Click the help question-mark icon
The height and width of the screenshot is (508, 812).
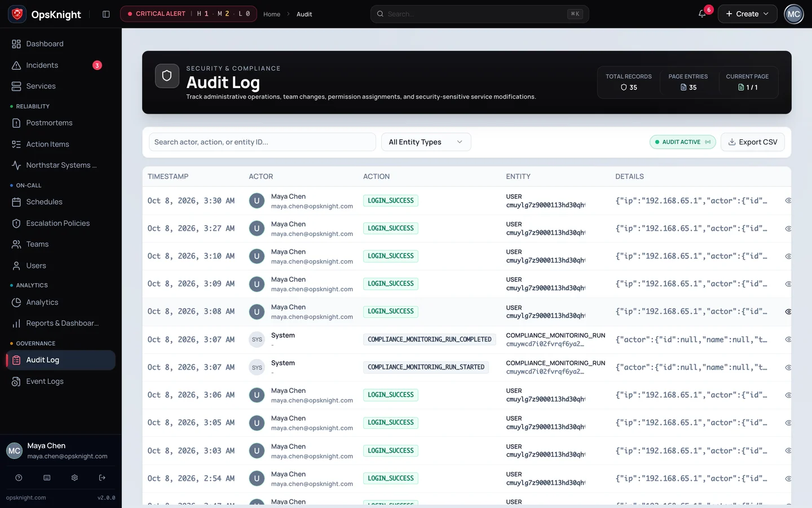click(19, 478)
